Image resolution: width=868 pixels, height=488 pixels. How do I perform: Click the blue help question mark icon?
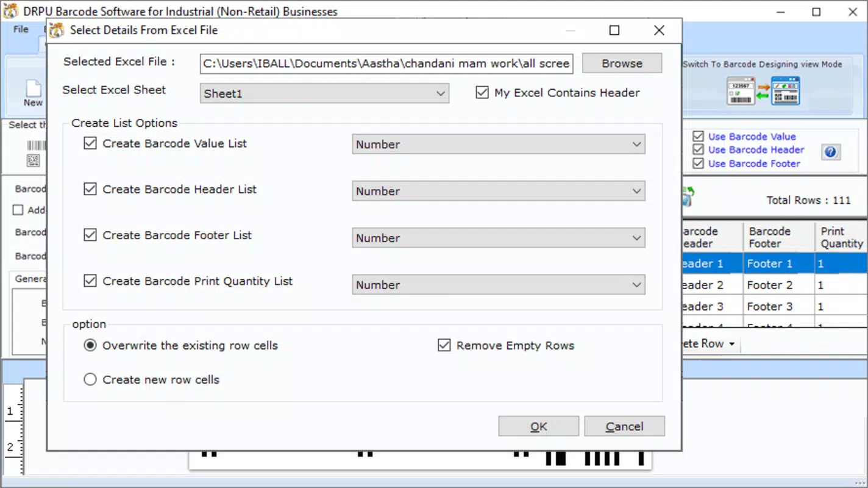point(831,152)
